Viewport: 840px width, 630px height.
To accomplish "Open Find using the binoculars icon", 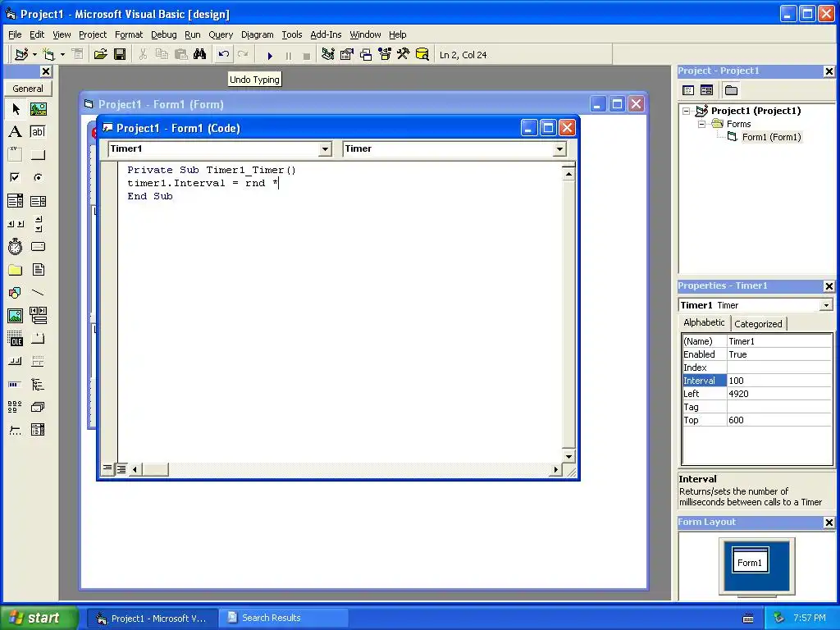I will pyautogui.click(x=200, y=55).
